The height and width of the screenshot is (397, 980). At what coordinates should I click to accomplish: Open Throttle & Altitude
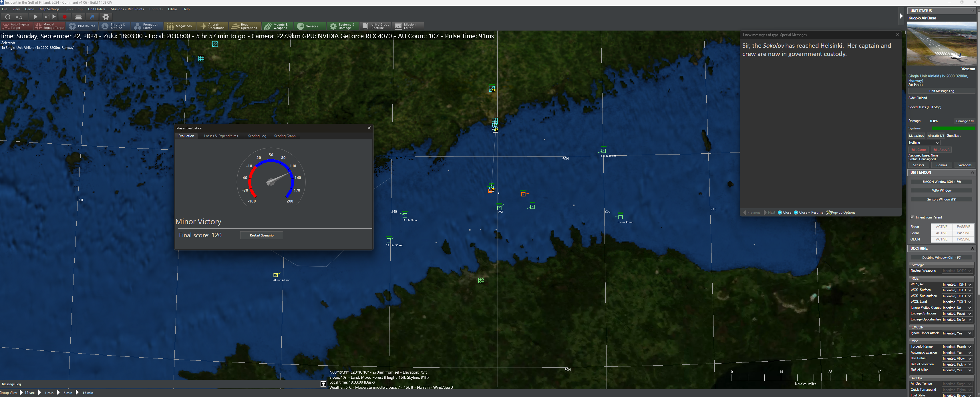[x=115, y=26]
